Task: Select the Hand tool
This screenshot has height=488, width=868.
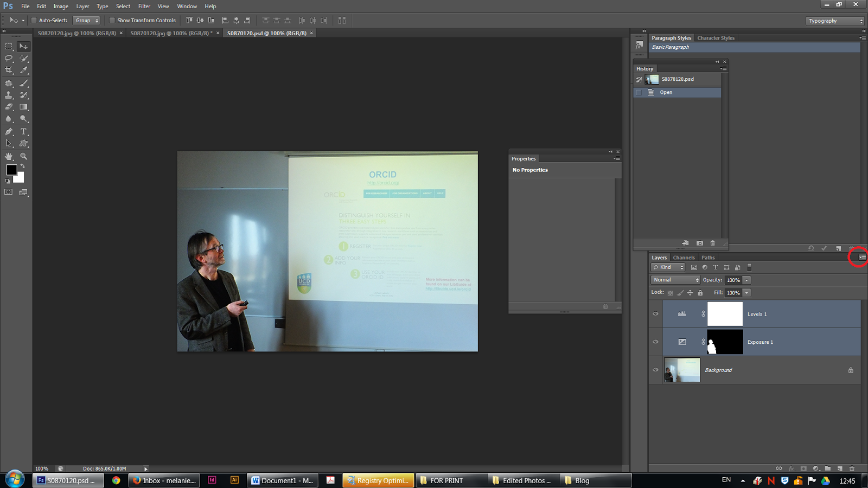Action: pos(9,156)
